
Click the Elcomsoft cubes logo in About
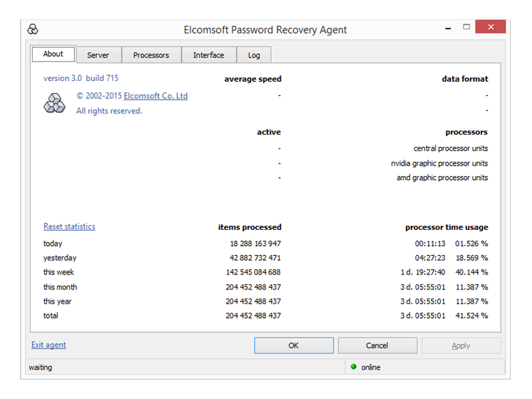pyautogui.click(x=54, y=103)
